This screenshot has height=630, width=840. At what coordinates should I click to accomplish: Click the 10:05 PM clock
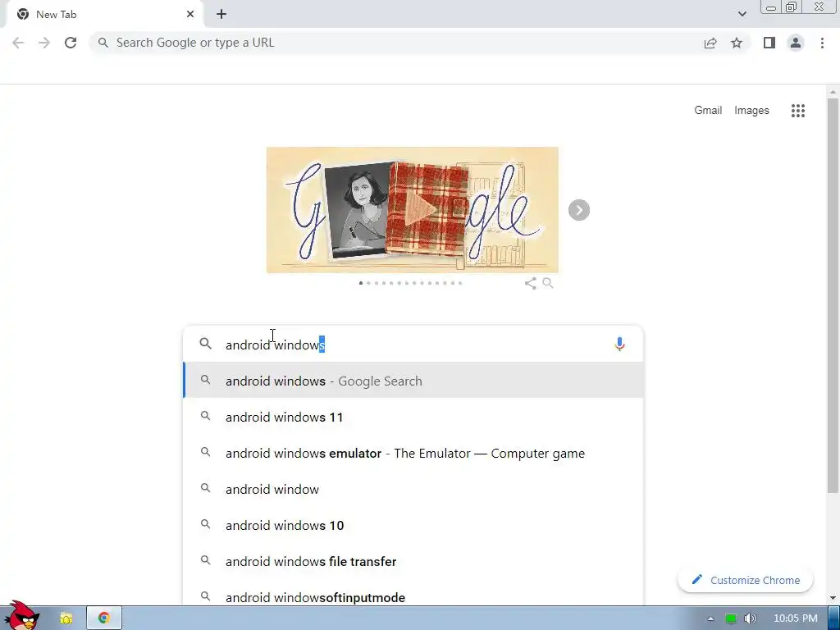796,619
